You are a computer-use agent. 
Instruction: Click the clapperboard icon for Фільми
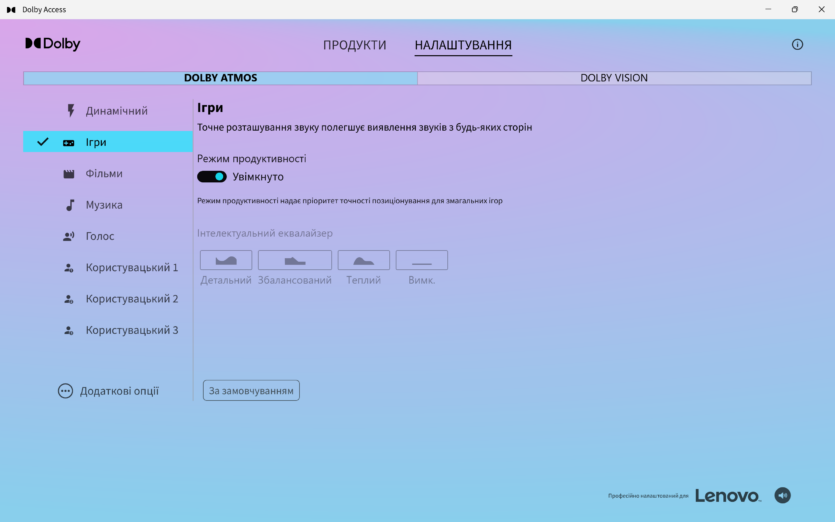click(x=69, y=174)
